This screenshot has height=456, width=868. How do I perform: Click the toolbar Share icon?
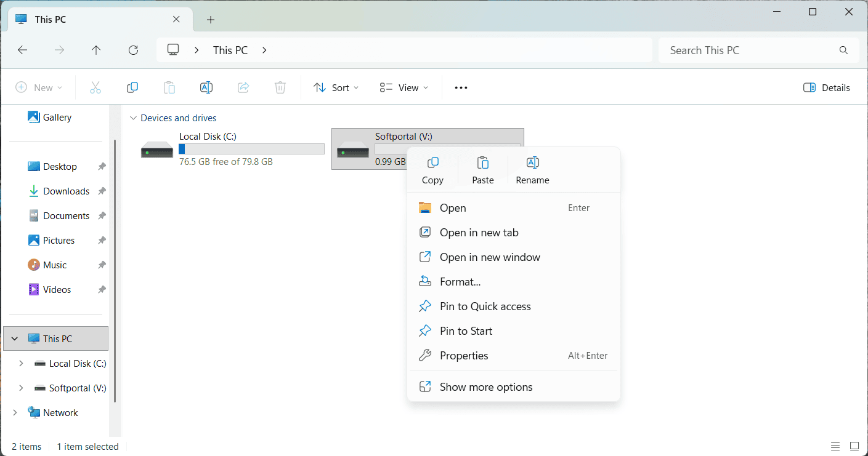[x=243, y=87]
